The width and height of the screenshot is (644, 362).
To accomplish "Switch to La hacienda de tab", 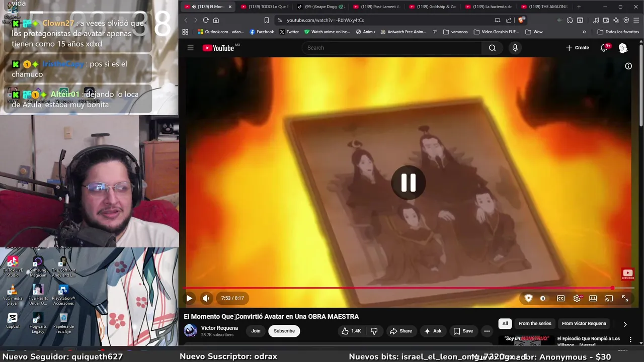I will [489, 7].
